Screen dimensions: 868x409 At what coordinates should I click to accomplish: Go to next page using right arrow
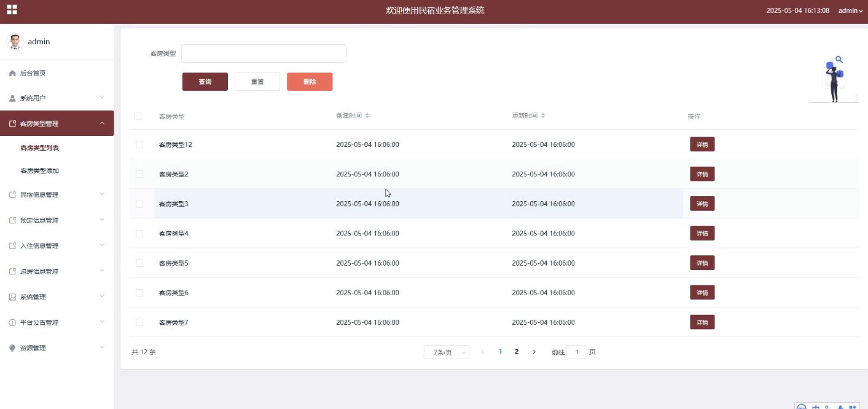(534, 352)
